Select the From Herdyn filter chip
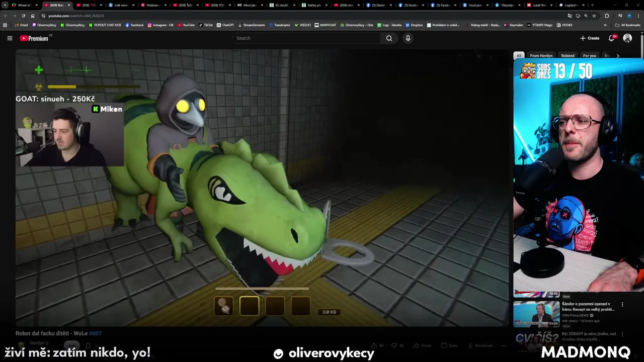Image resolution: width=644 pixels, height=362 pixels. pyautogui.click(x=541, y=56)
